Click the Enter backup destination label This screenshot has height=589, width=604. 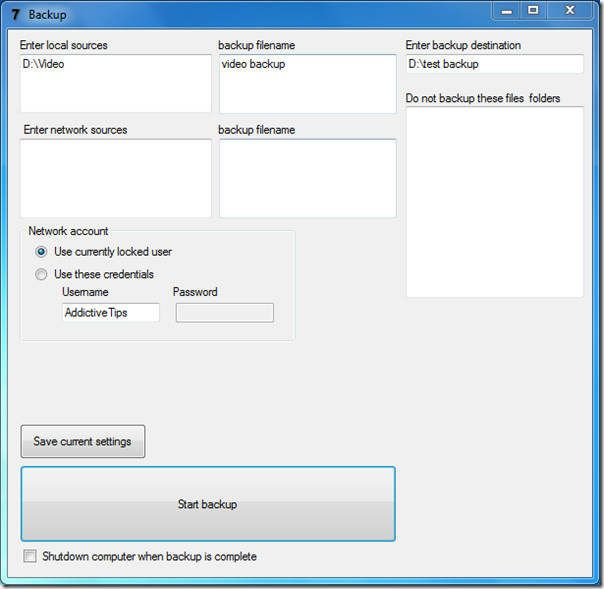463,45
